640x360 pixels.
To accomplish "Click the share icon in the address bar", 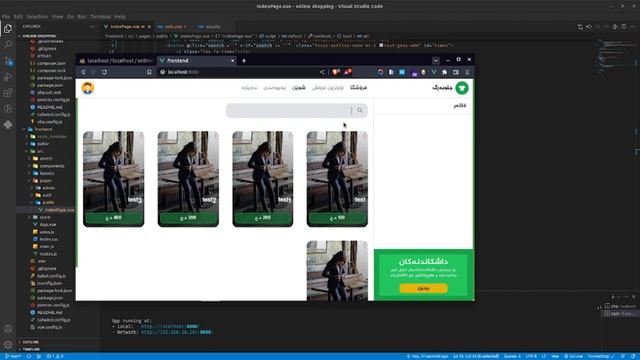I will (322, 72).
